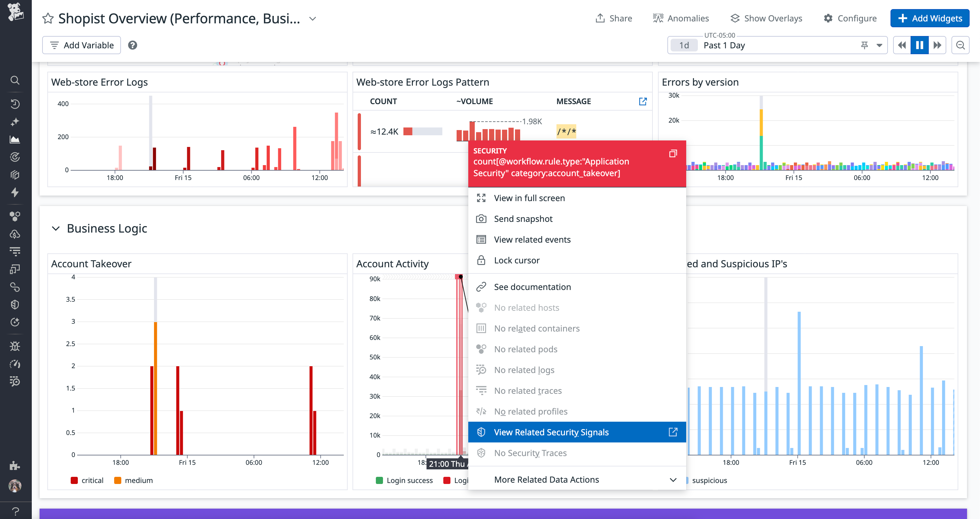
Task: Select the Metrics icon in the sidebar
Action: [15, 139]
